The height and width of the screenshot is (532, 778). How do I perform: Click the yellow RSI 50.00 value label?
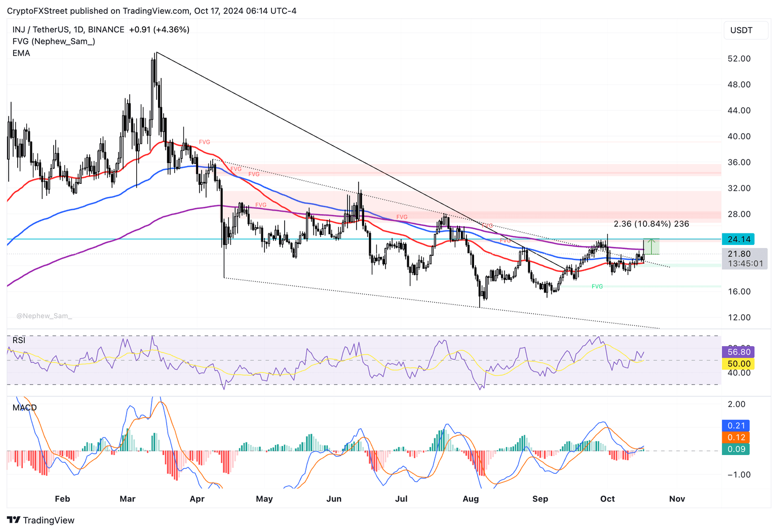click(738, 363)
